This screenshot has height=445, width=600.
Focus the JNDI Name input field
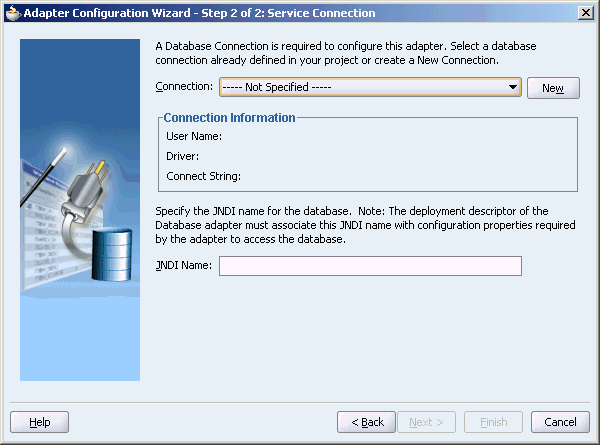(370, 266)
